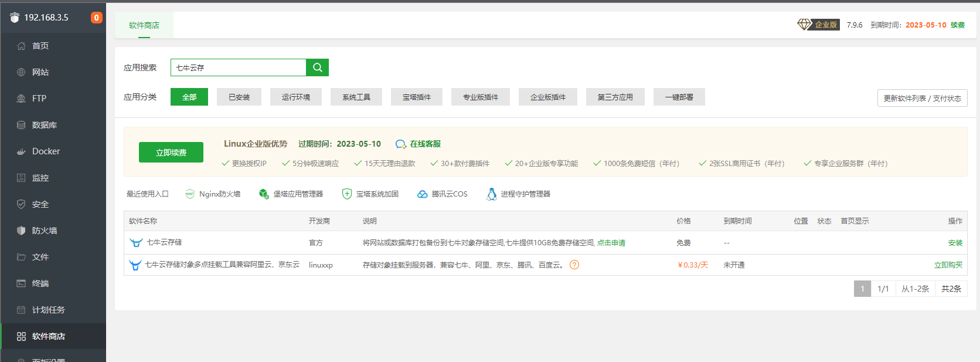Click the database icon beside 数据库

[21, 125]
